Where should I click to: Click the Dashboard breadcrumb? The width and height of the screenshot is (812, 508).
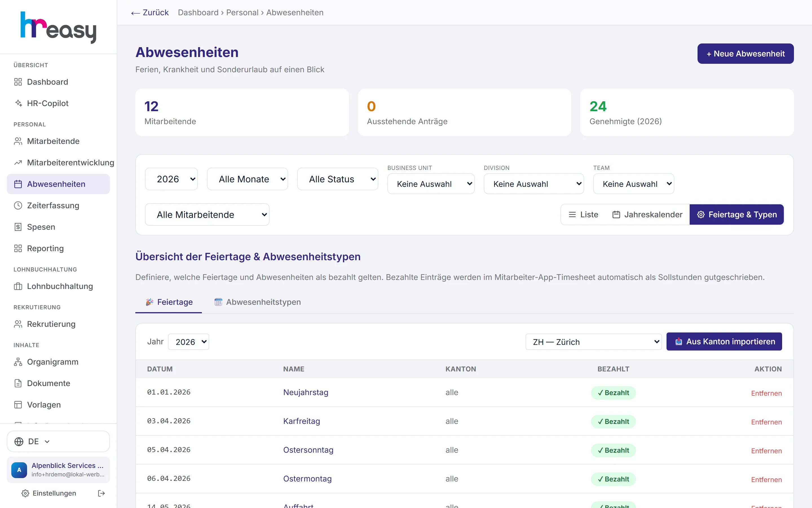[x=198, y=12]
